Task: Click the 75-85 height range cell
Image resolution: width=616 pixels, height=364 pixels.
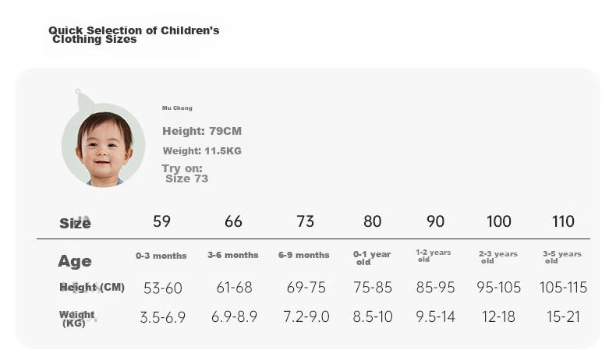Action: 373,288
